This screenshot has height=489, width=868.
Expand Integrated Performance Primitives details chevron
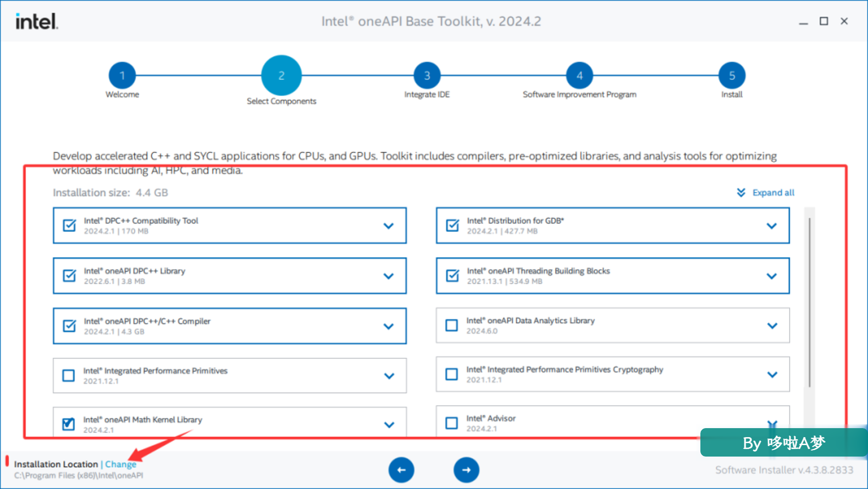389,376
